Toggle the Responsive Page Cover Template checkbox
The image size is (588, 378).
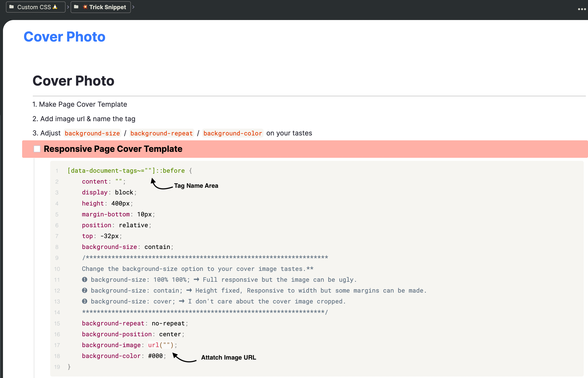click(x=37, y=149)
